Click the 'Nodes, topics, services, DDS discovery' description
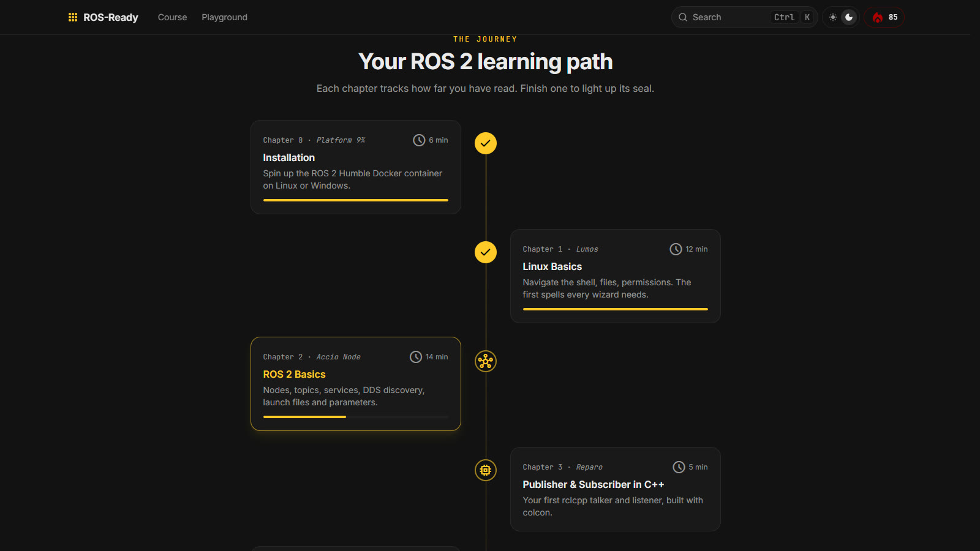This screenshot has height=551, width=980. click(x=344, y=396)
